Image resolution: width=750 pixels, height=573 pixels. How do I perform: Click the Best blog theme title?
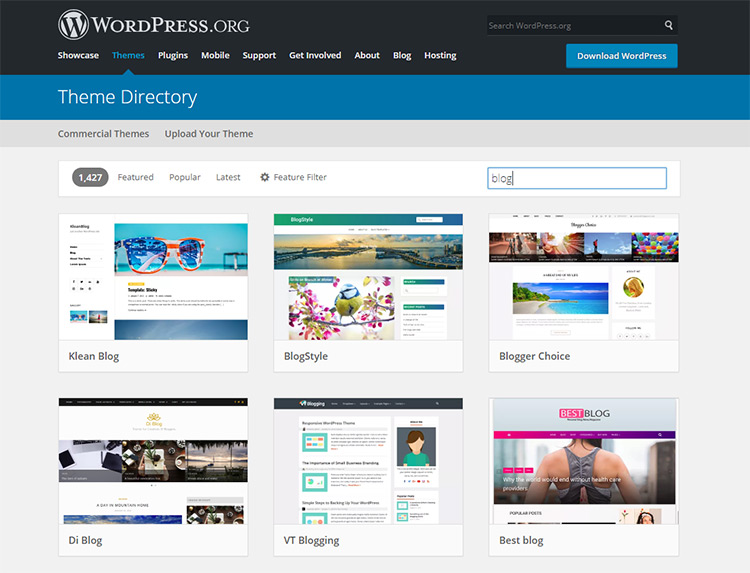click(521, 540)
